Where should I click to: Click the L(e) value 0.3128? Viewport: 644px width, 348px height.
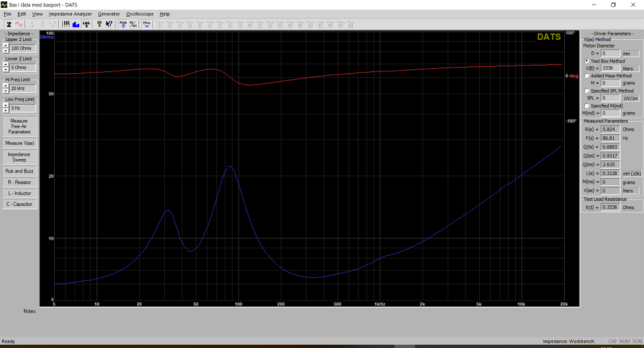pos(611,174)
